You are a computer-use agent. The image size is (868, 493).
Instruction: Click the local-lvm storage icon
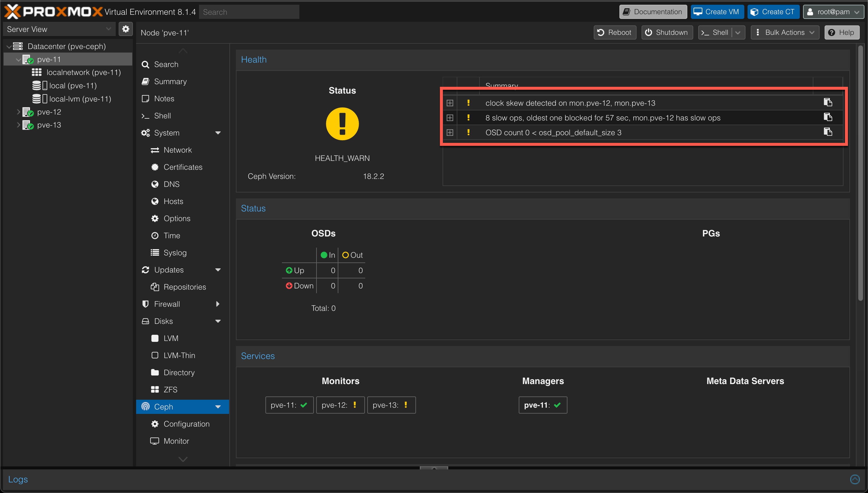coord(40,99)
